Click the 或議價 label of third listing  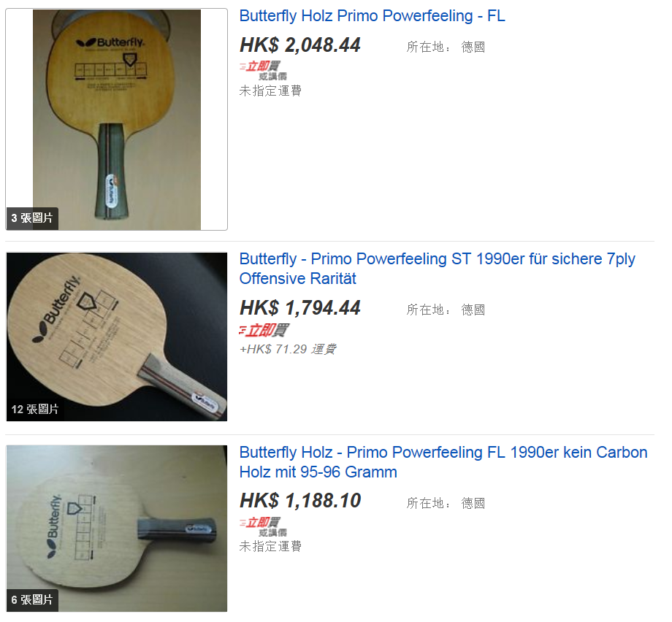tap(272, 532)
